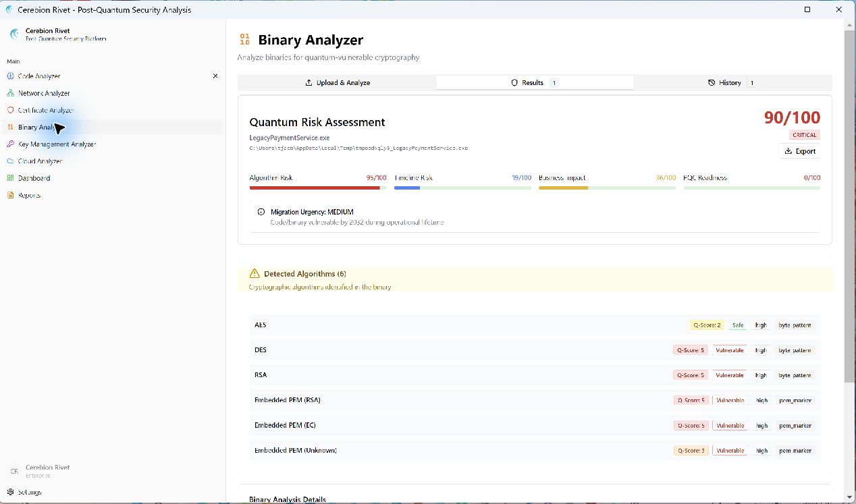This screenshot has width=856, height=504.
Task: Click the Business Impact progress bar
Action: pyautogui.click(x=607, y=188)
